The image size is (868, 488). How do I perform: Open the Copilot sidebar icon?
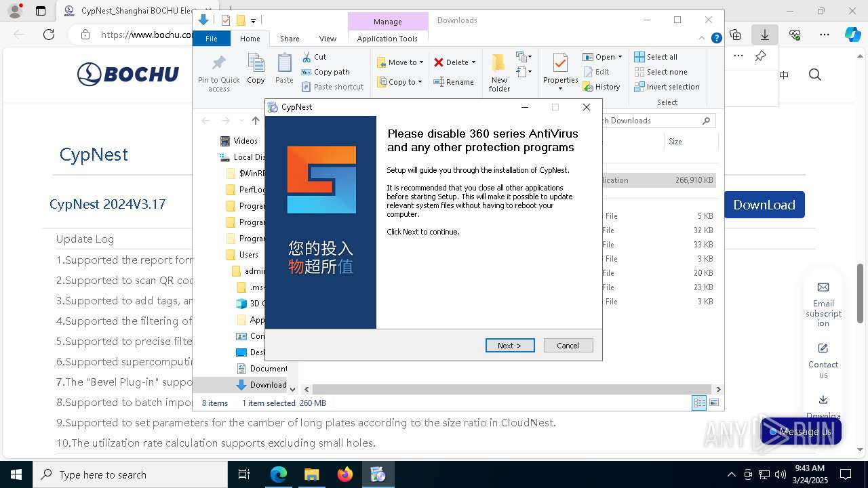pos(852,35)
